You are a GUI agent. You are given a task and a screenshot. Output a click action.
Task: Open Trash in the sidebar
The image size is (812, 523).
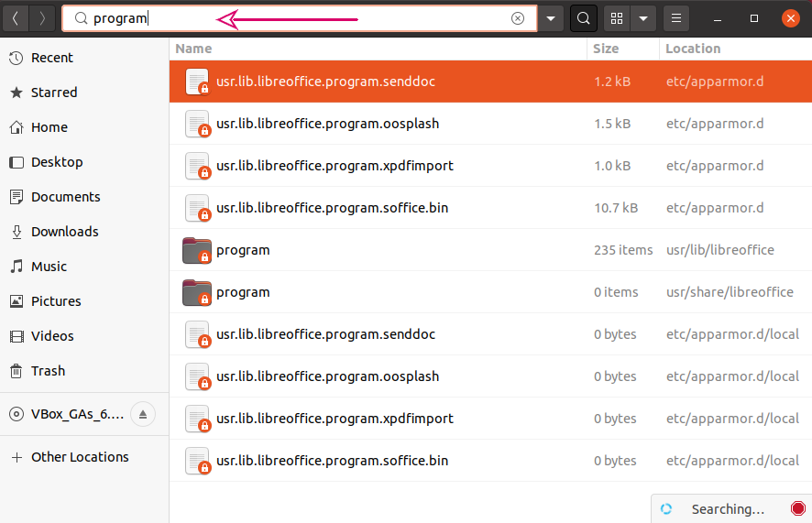click(x=84, y=371)
